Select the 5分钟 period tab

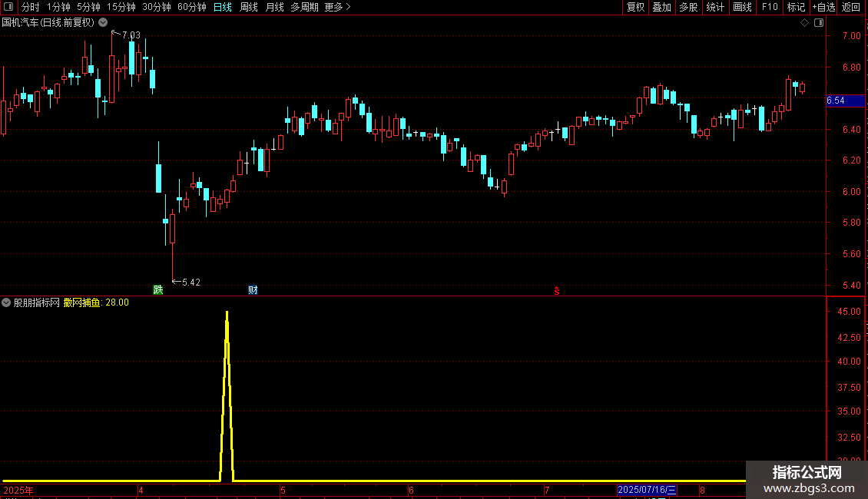[x=88, y=7]
